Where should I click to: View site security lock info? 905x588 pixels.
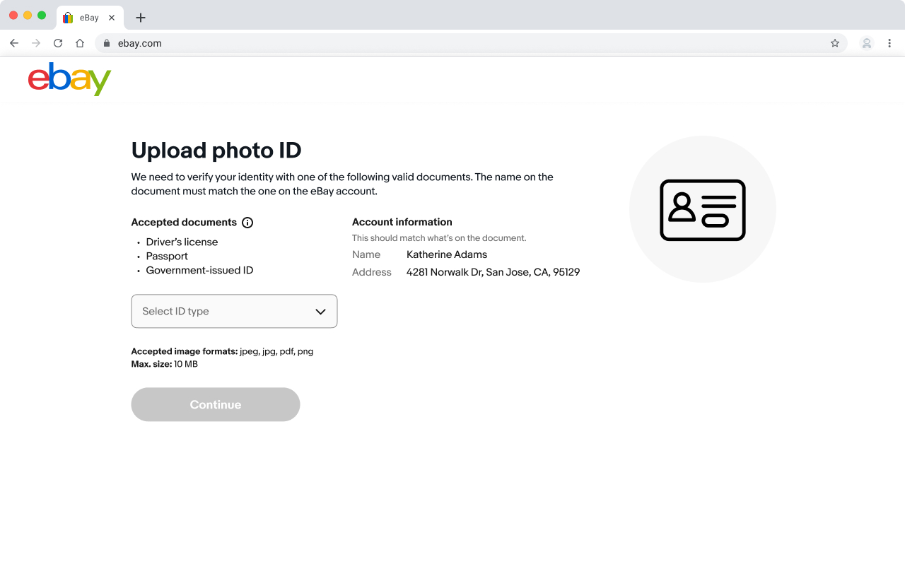[107, 43]
